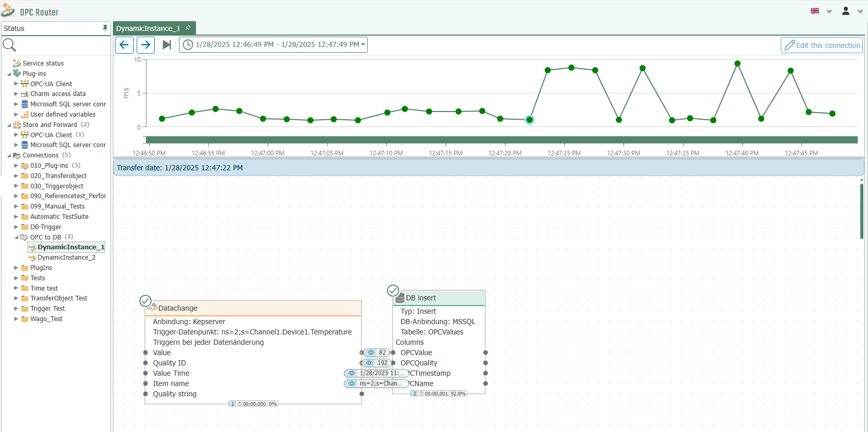The width and height of the screenshot is (868, 432).
Task: Click the DB insert database icon
Action: point(400,298)
